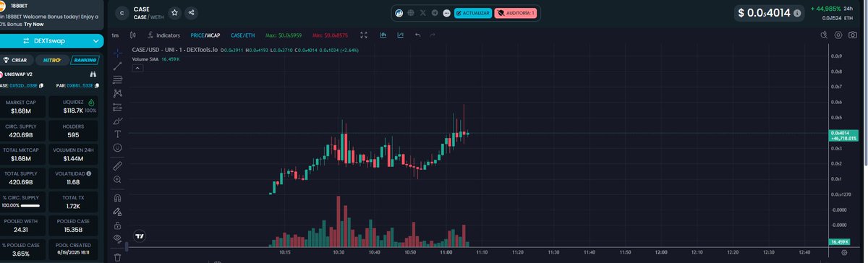This screenshot has height=263, width=868.
Task: Hide all drawings with the eye icon
Action: tap(117, 238)
